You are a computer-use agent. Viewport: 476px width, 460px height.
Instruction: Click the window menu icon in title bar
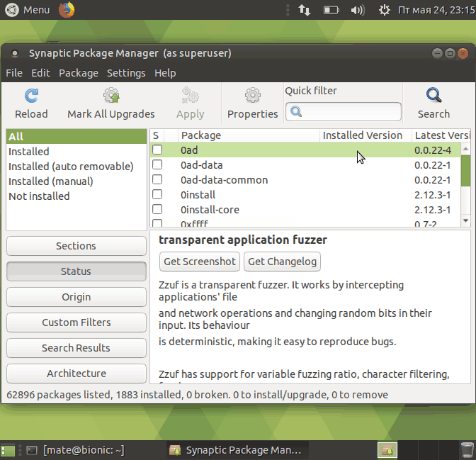pos(14,53)
